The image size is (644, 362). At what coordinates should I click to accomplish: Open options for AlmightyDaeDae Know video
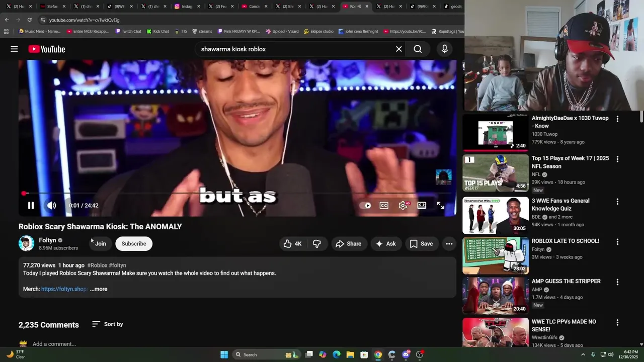[617, 119]
